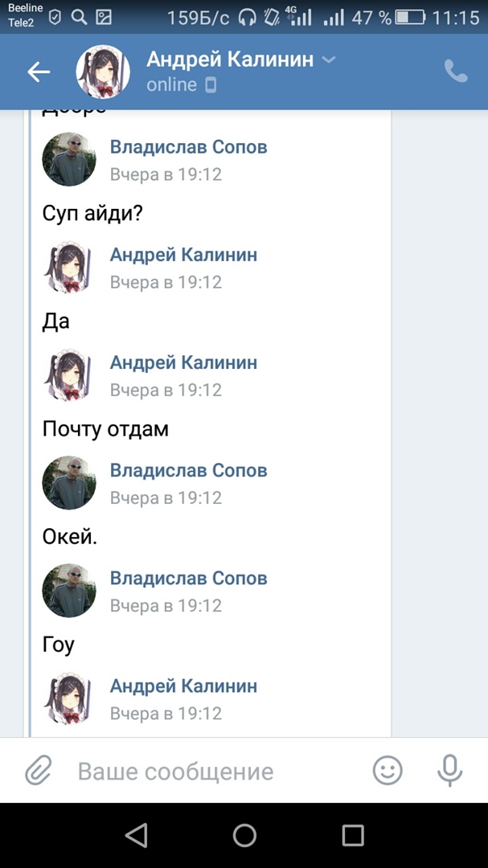Open the emoji smiley picker
Image resolution: width=488 pixels, height=868 pixels.
388,772
